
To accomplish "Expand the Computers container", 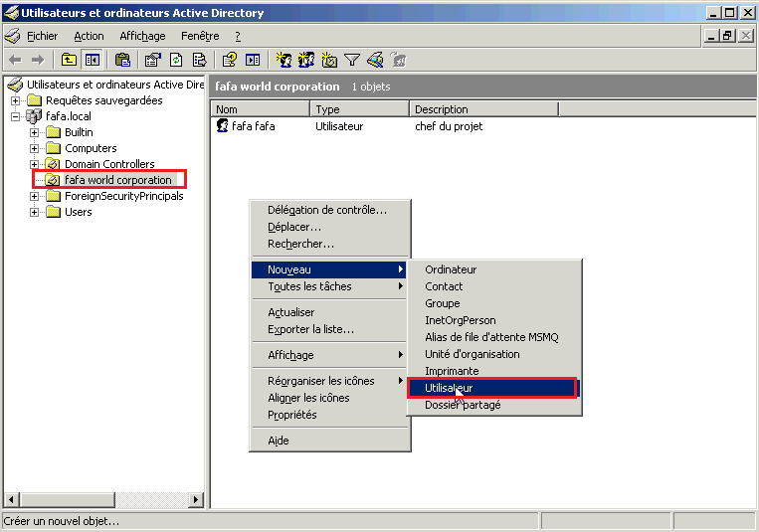I will tap(35, 148).
